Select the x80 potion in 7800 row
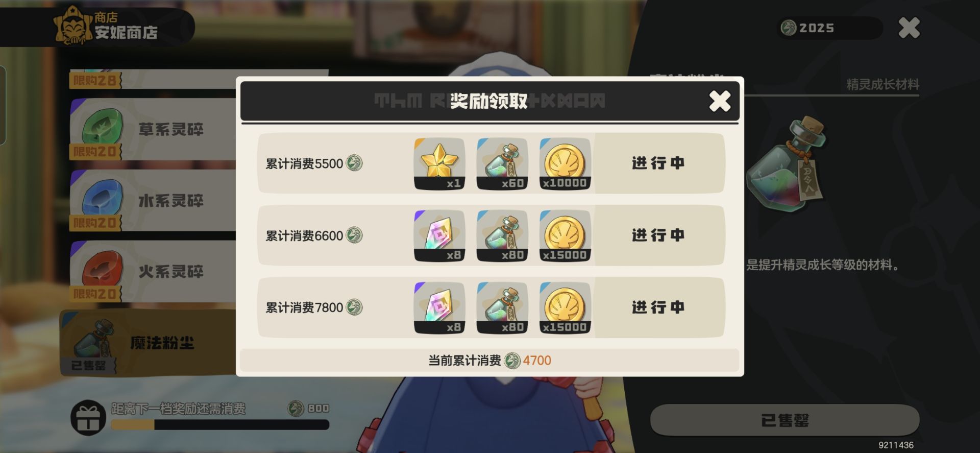This screenshot has height=453, width=980. tap(502, 307)
